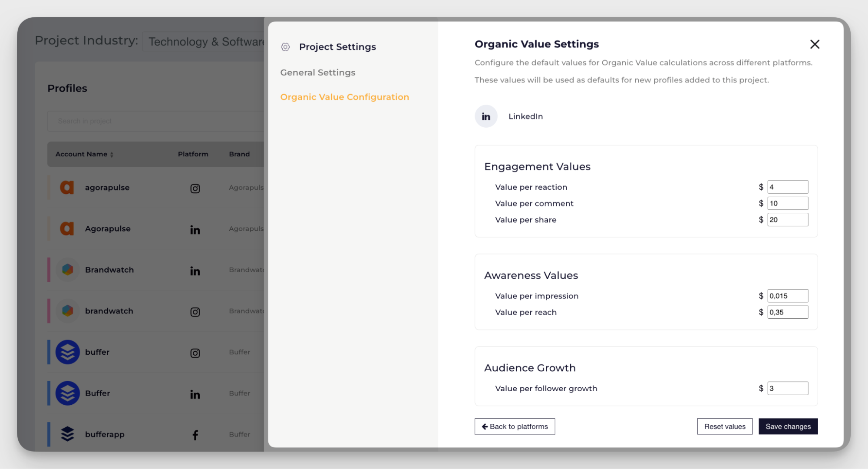Select Organic Value Configuration
Screen dimensions: 868x469
pyautogui.click(x=344, y=97)
